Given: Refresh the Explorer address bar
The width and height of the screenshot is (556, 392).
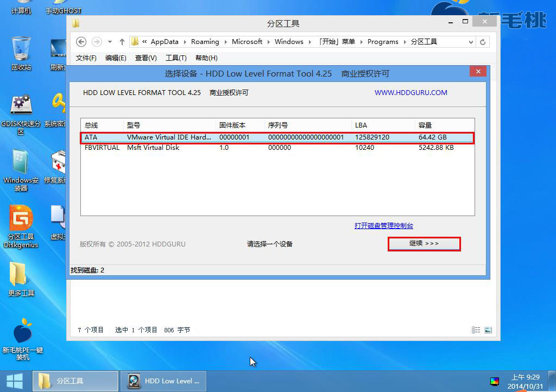Looking at the screenshot, I should [x=483, y=42].
